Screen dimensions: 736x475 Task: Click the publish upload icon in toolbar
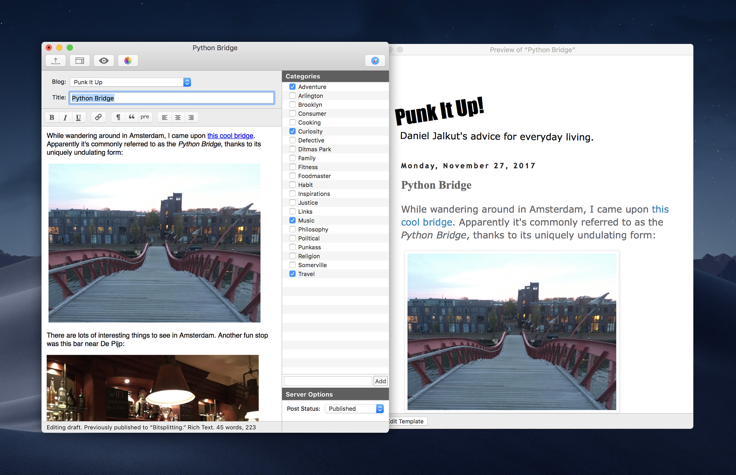tap(56, 61)
